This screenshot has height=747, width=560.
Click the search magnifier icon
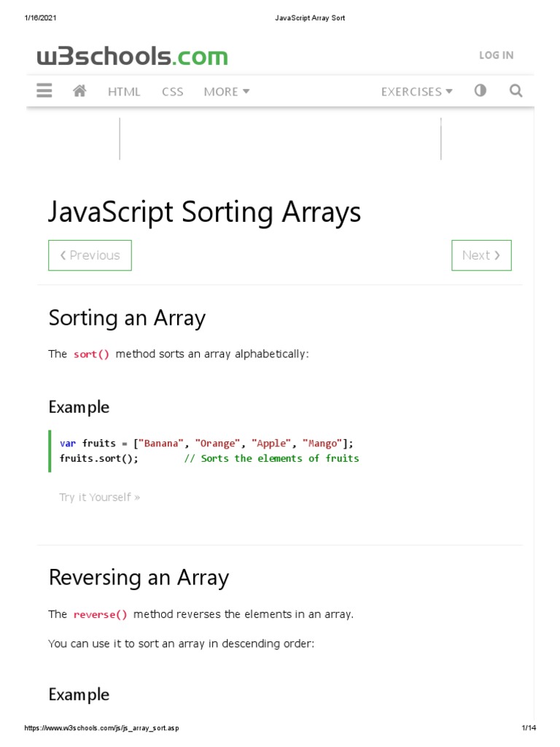click(x=516, y=91)
